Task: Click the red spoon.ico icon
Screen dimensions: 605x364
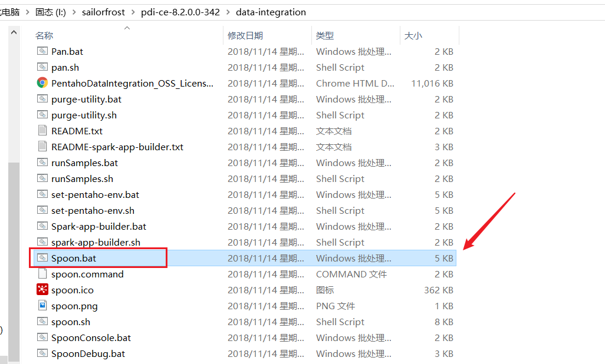Action: click(x=42, y=289)
